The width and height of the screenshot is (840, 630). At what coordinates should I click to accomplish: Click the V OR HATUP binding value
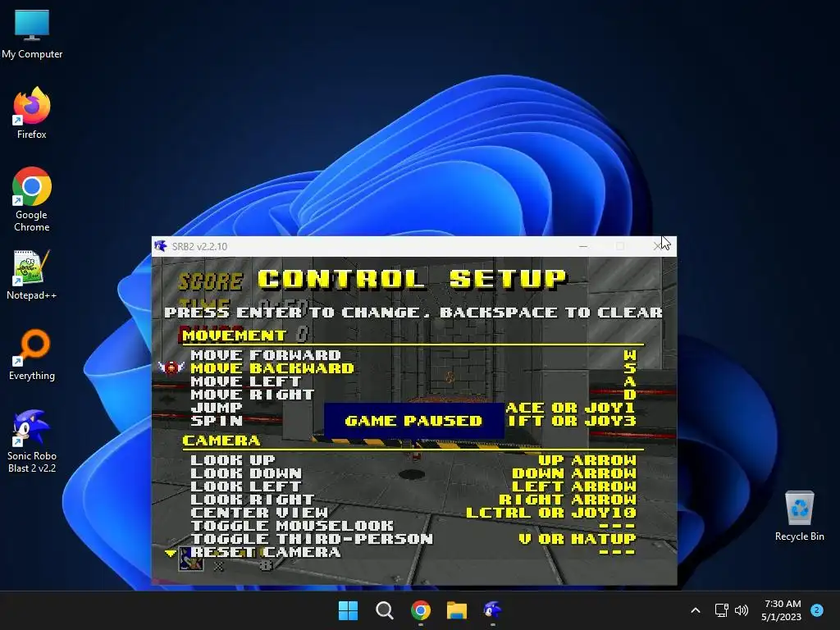pos(577,539)
